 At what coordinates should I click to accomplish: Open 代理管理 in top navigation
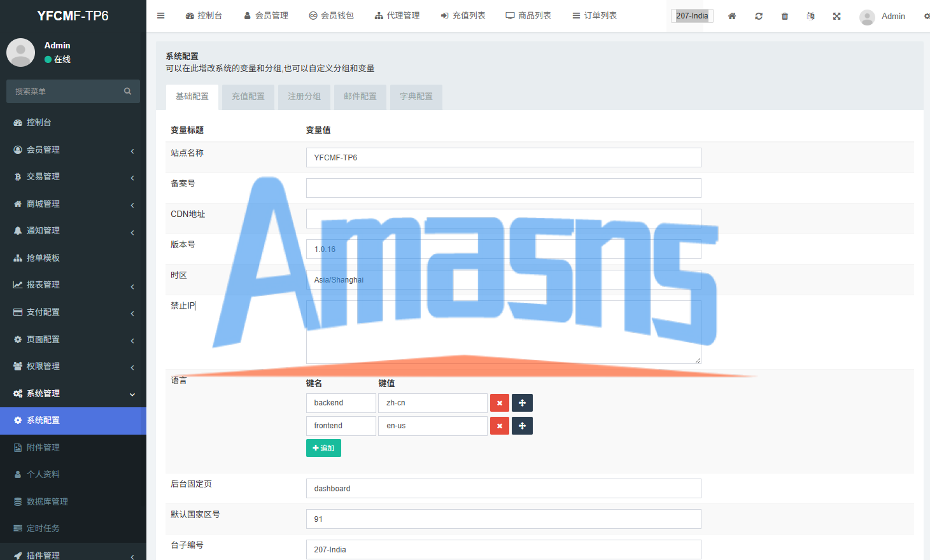(x=397, y=16)
